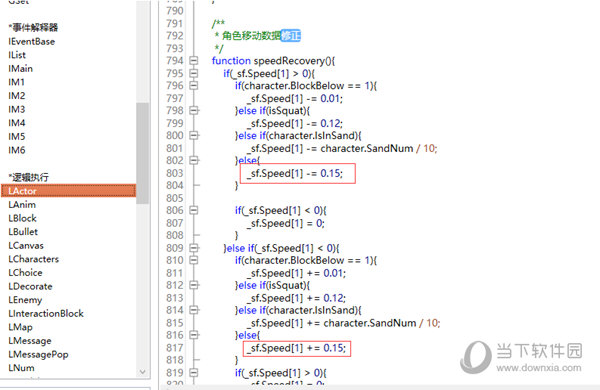Collapse the fold at line 800

coord(194,135)
